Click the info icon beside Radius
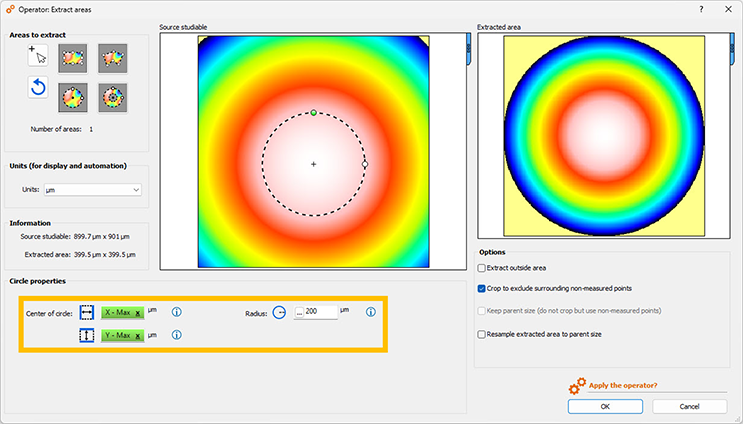 click(370, 312)
